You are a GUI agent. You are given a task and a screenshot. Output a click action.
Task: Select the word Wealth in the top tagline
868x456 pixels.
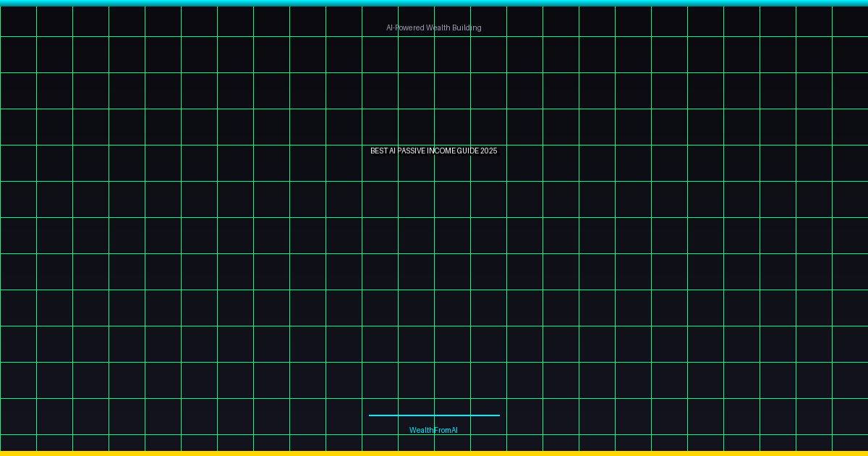[438, 28]
